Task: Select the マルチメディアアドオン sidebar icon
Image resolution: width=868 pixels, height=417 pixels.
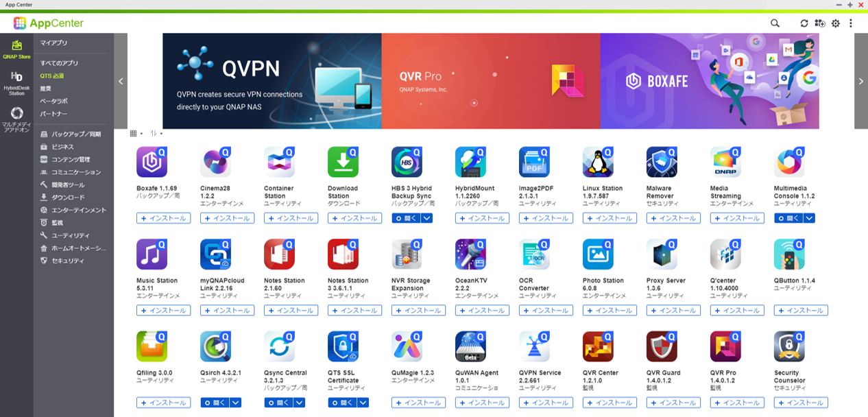Action: point(16,119)
